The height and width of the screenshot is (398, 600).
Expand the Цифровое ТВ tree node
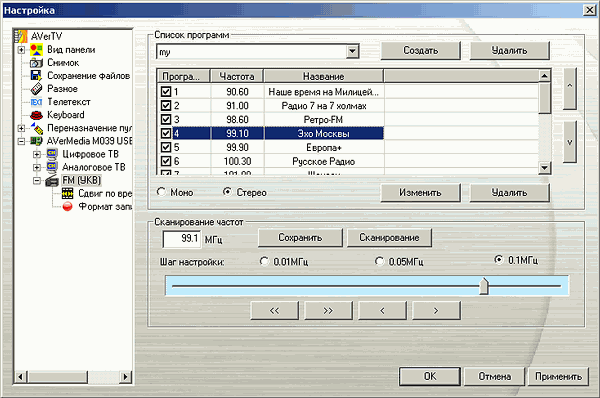point(37,155)
